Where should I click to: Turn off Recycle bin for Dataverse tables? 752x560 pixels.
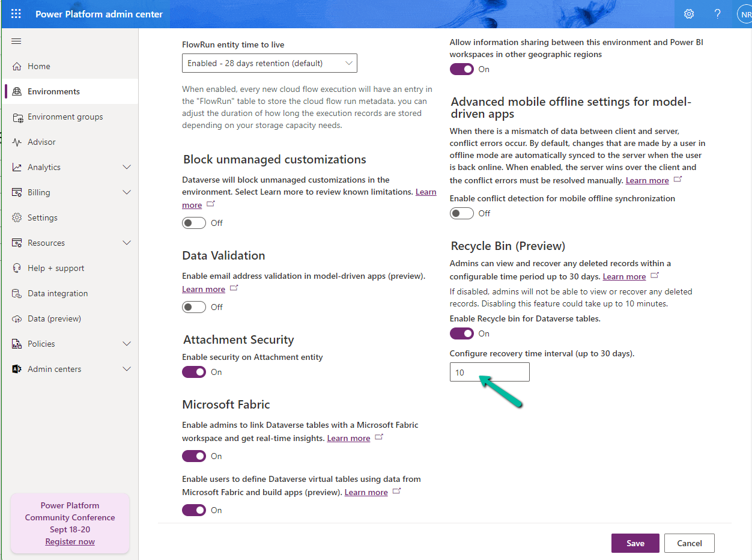pos(461,333)
